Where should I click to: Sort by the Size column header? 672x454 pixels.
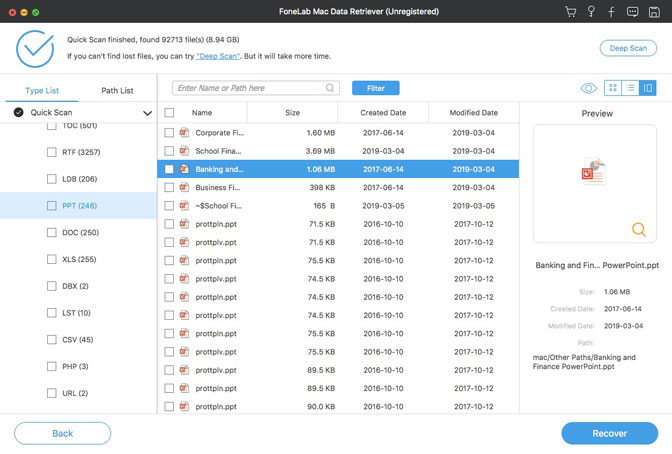tap(292, 113)
